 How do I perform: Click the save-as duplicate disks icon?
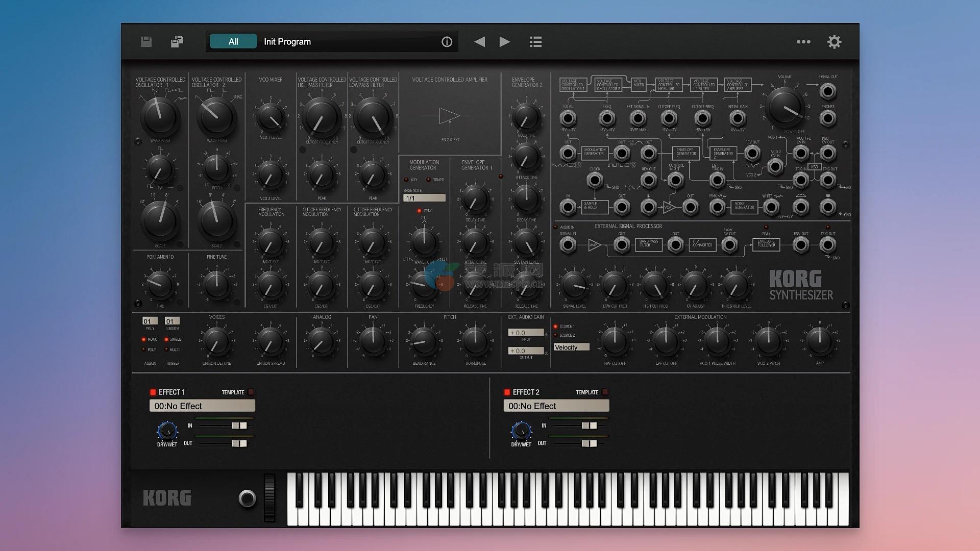point(177,42)
